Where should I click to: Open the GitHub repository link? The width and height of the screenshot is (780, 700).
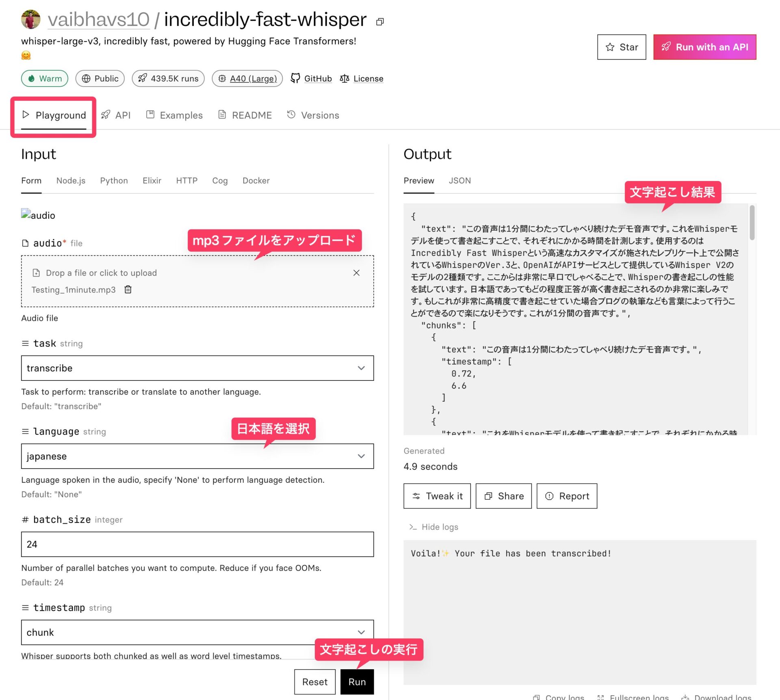pyautogui.click(x=311, y=78)
